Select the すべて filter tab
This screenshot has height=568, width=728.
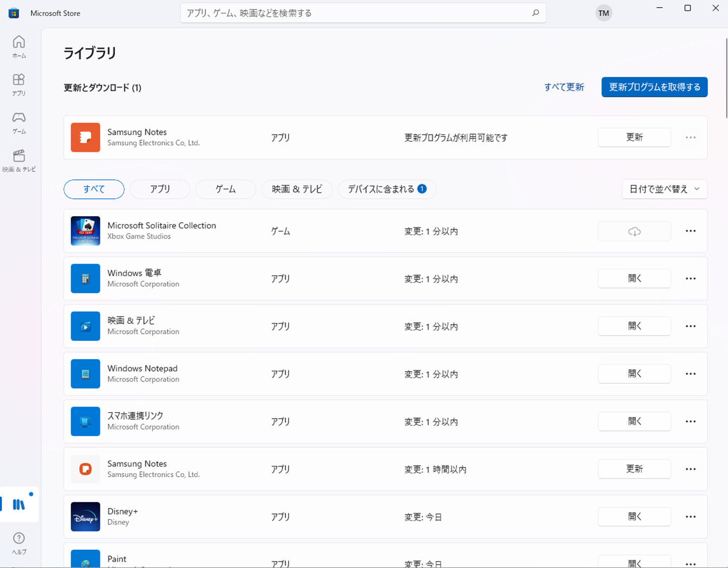tap(94, 189)
